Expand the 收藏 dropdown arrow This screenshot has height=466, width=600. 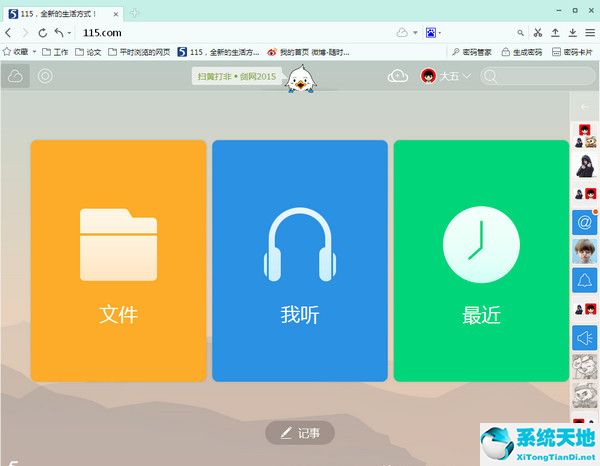[34, 52]
